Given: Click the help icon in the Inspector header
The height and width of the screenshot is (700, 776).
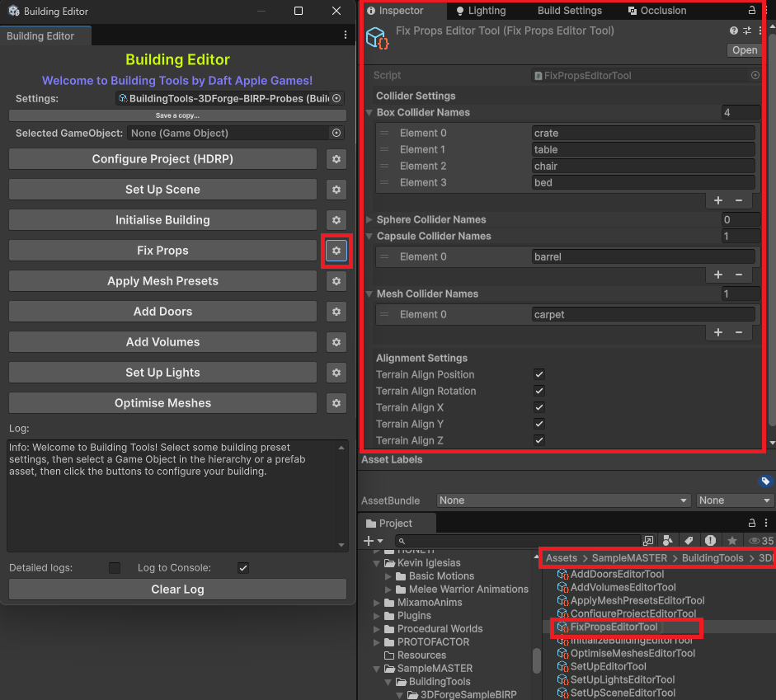Looking at the screenshot, I should (733, 31).
